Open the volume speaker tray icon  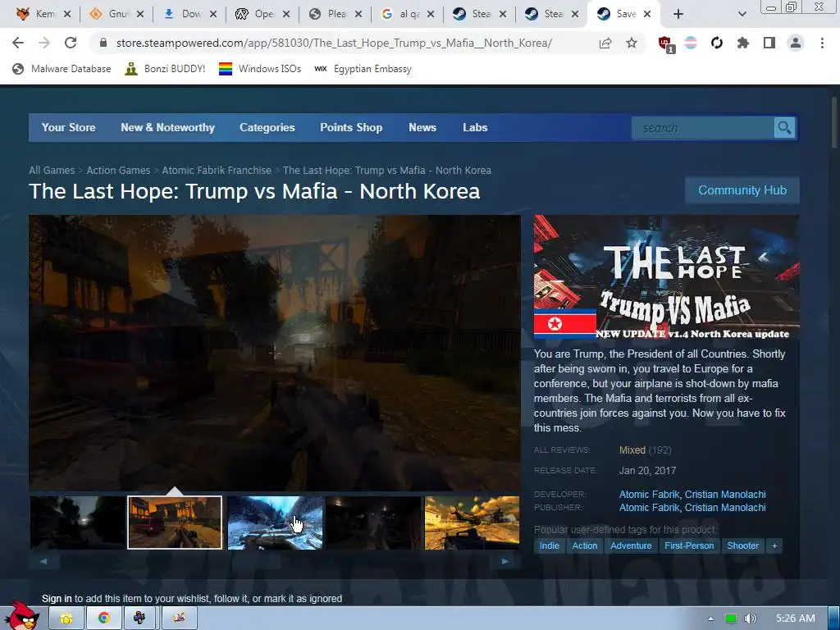point(750,619)
